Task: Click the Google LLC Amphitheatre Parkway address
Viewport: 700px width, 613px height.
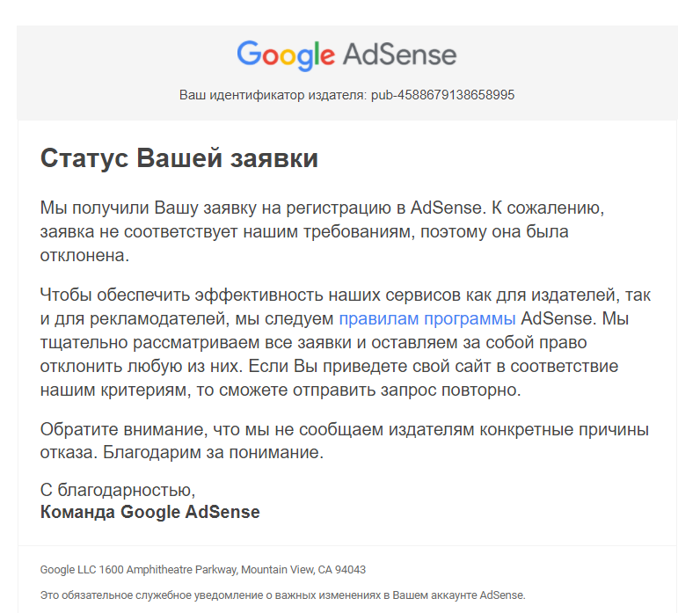Action: [x=138, y=569]
